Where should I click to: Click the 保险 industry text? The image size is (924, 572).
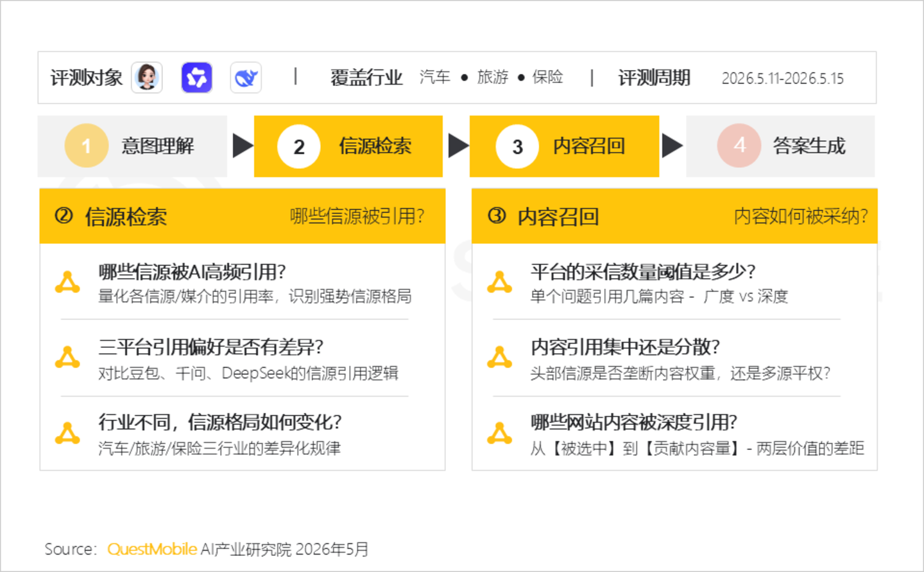547,77
